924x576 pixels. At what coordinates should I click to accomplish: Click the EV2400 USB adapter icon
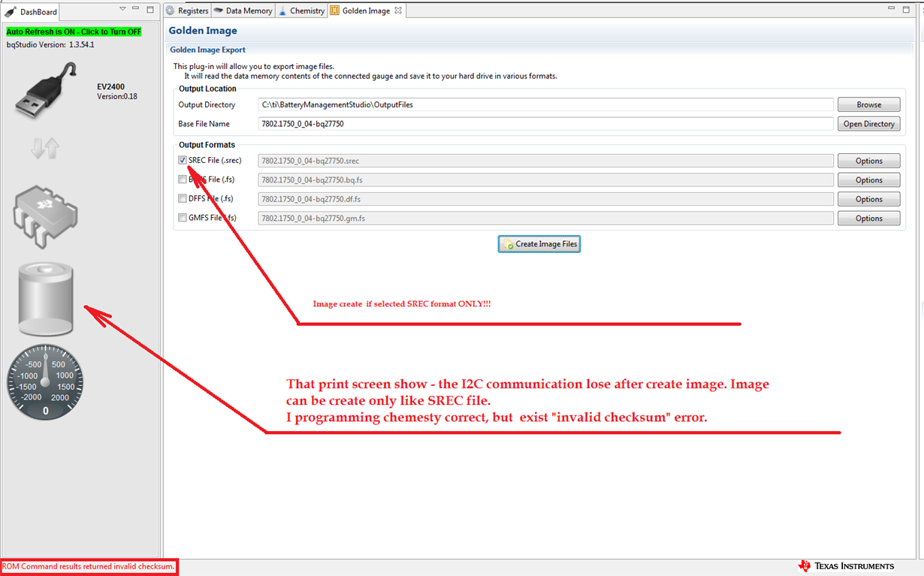pyautogui.click(x=46, y=89)
